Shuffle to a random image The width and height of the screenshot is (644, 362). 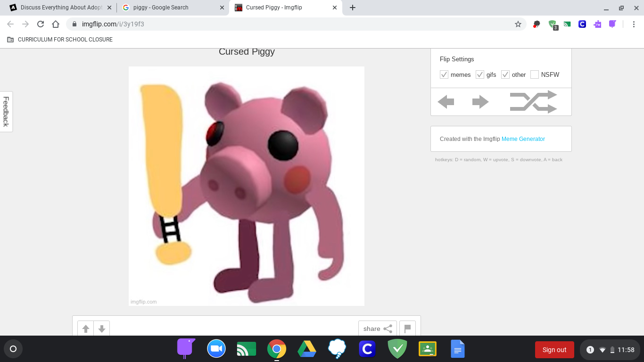(534, 102)
